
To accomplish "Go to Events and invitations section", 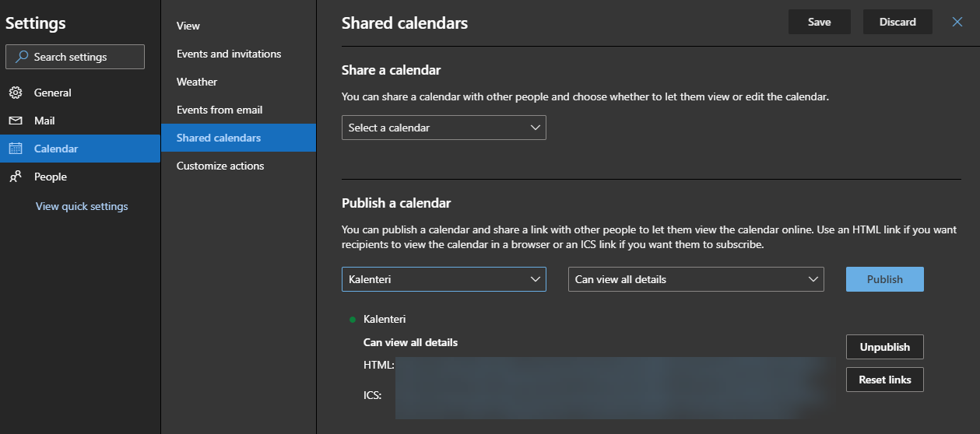I will pyautogui.click(x=229, y=54).
